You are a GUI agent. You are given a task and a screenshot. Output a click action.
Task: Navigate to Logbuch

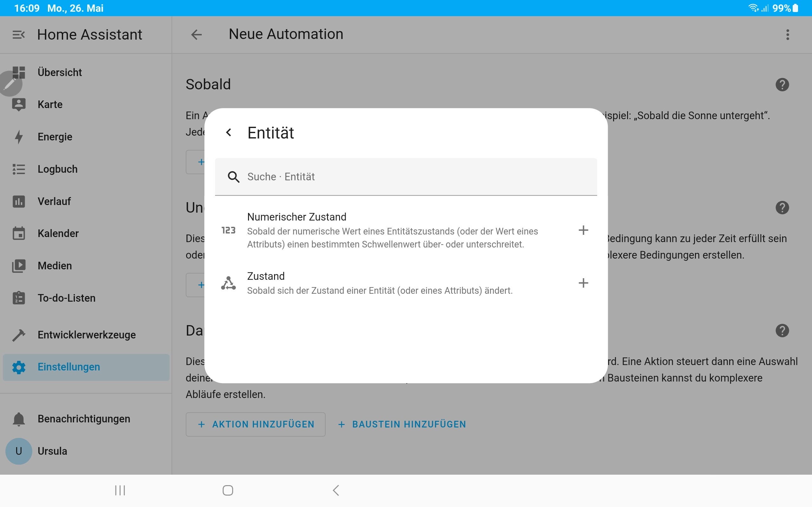pyautogui.click(x=57, y=169)
